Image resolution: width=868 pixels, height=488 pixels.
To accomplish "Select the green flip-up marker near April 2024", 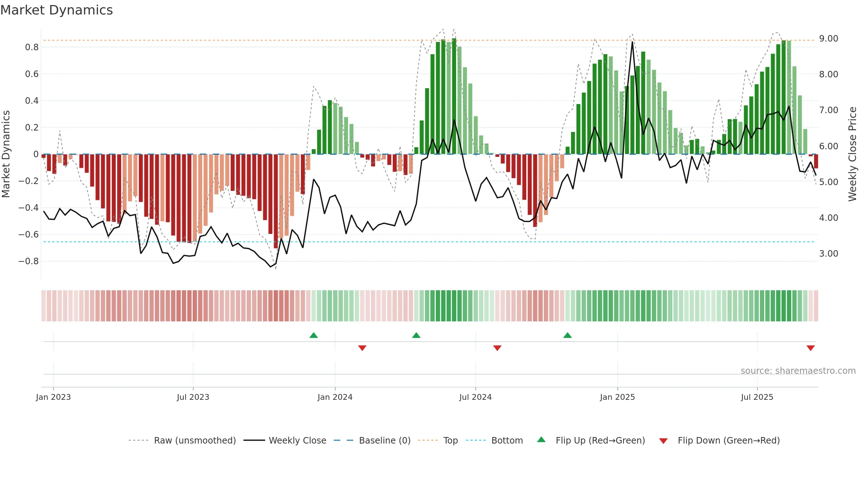I will coord(416,335).
